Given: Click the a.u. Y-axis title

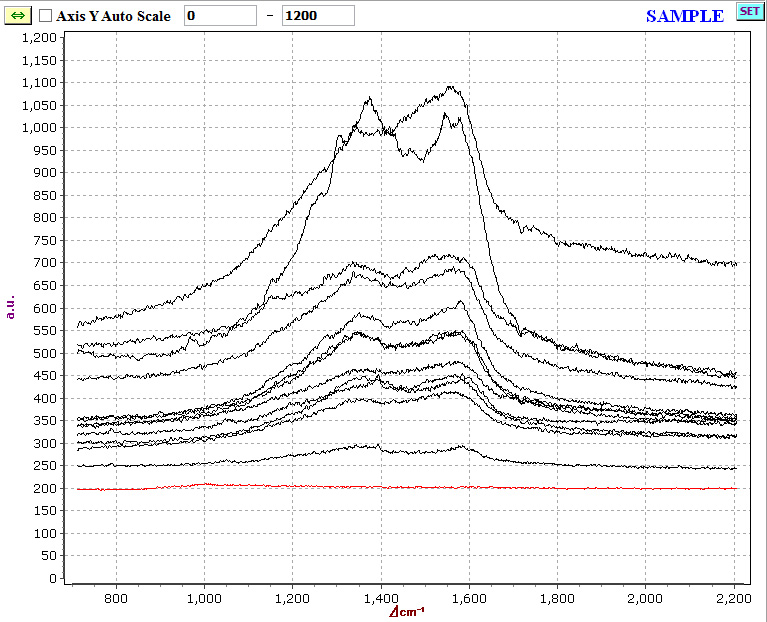Looking at the screenshot, I should 11,307.
